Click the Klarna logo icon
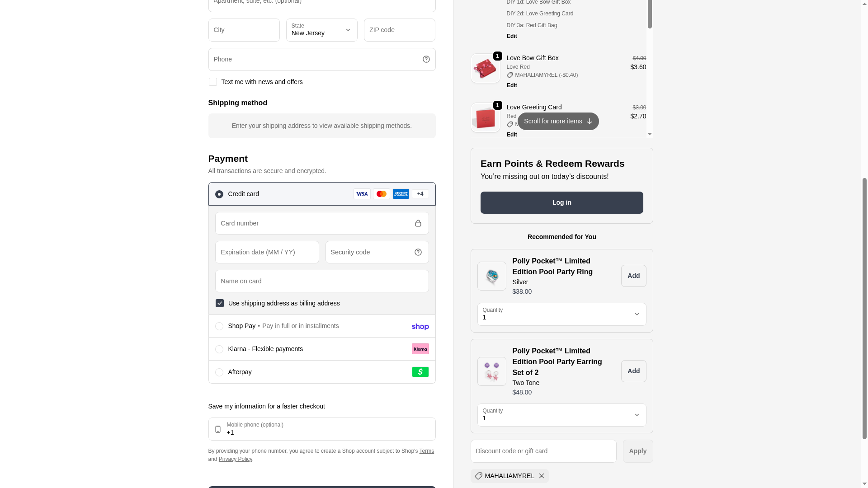 pyautogui.click(x=420, y=349)
